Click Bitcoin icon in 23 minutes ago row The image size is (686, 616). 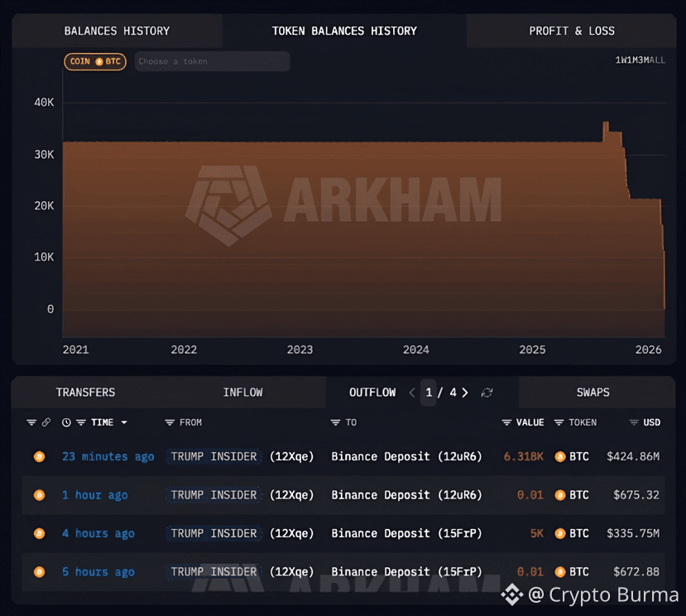40,457
